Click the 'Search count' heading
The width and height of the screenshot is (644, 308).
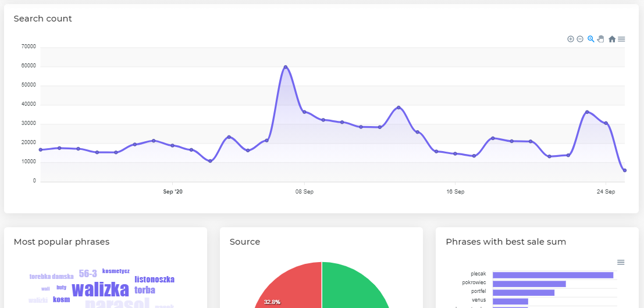coord(42,19)
